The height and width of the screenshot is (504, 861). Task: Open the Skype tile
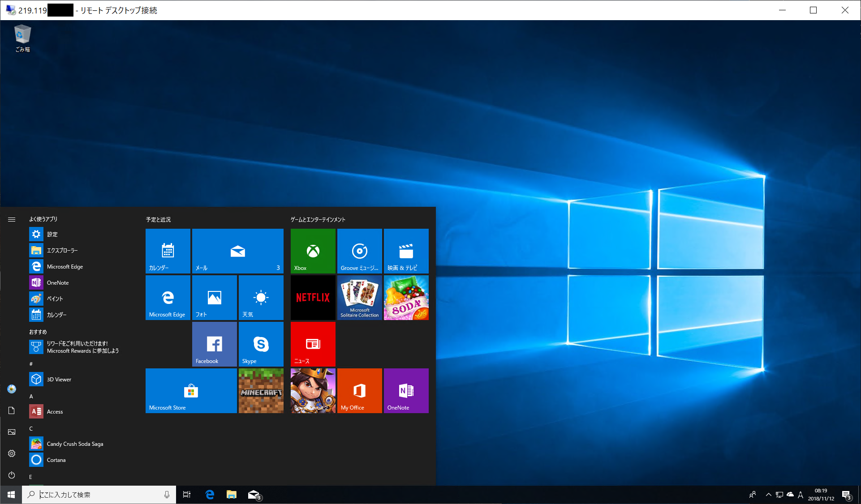261,344
